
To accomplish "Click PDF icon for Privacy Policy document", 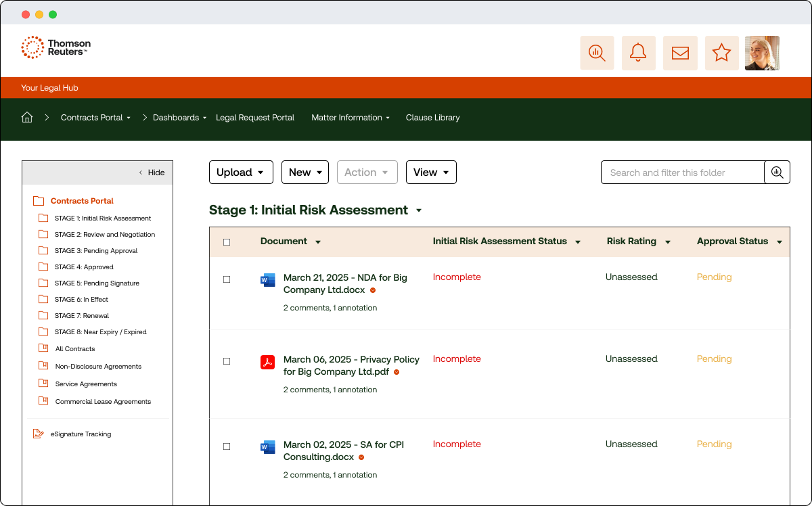I will (267, 362).
